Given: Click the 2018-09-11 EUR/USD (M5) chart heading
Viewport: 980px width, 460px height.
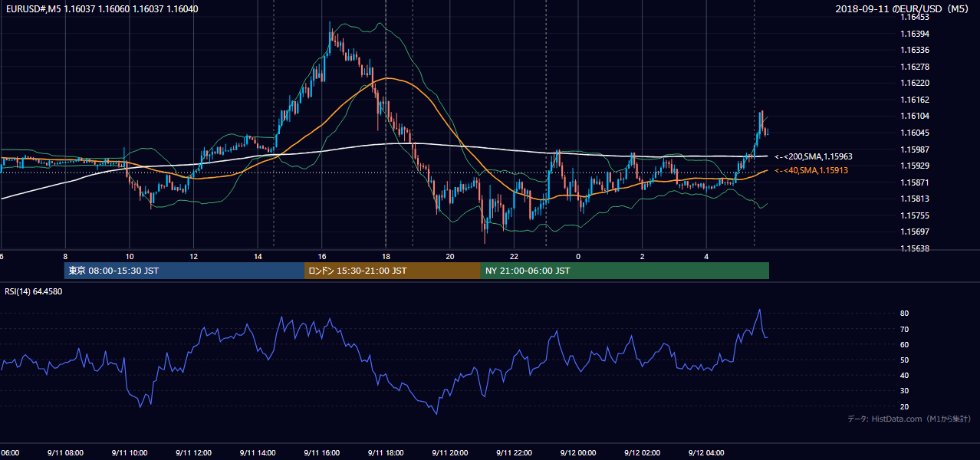Looking at the screenshot, I should pyautogui.click(x=903, y=8).
